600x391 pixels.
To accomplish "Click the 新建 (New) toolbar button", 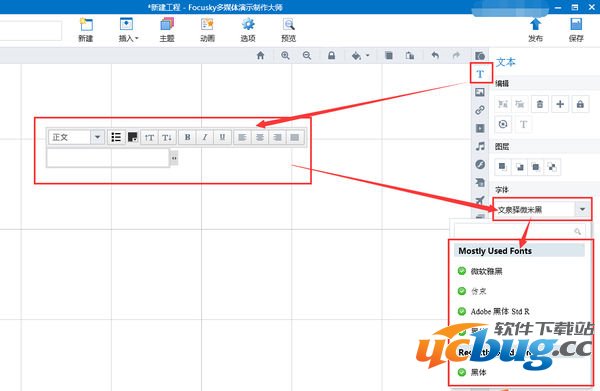I will point(86,29).
